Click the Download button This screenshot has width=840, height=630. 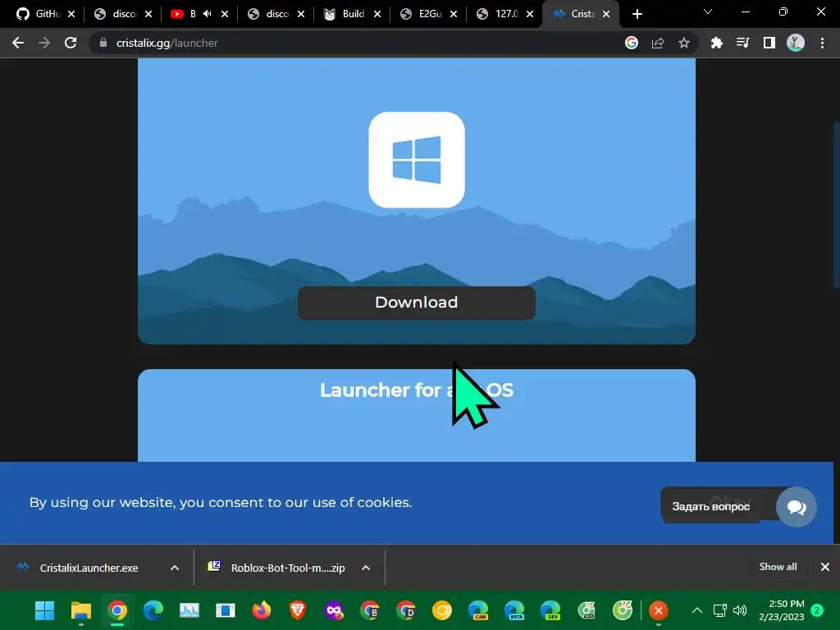(416, 303)
